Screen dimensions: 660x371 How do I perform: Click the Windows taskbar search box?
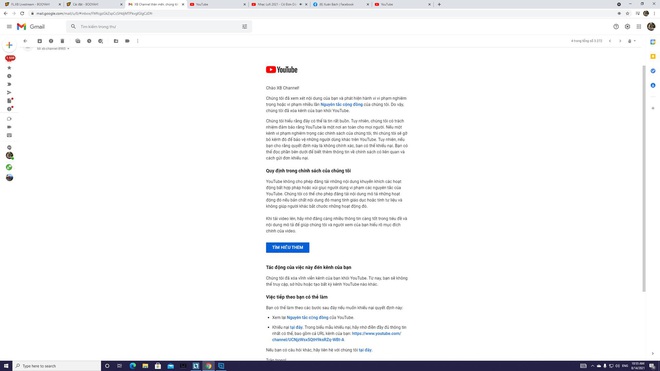57,366
